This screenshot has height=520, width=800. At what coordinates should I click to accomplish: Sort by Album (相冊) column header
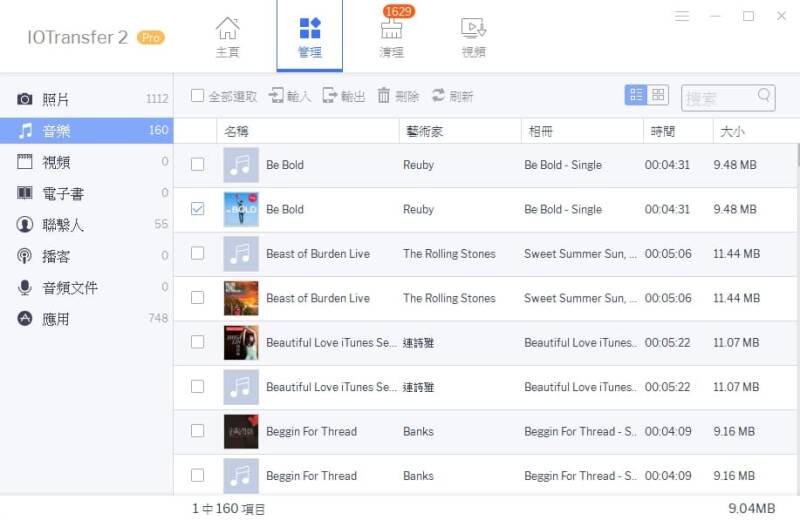point(582,132)
